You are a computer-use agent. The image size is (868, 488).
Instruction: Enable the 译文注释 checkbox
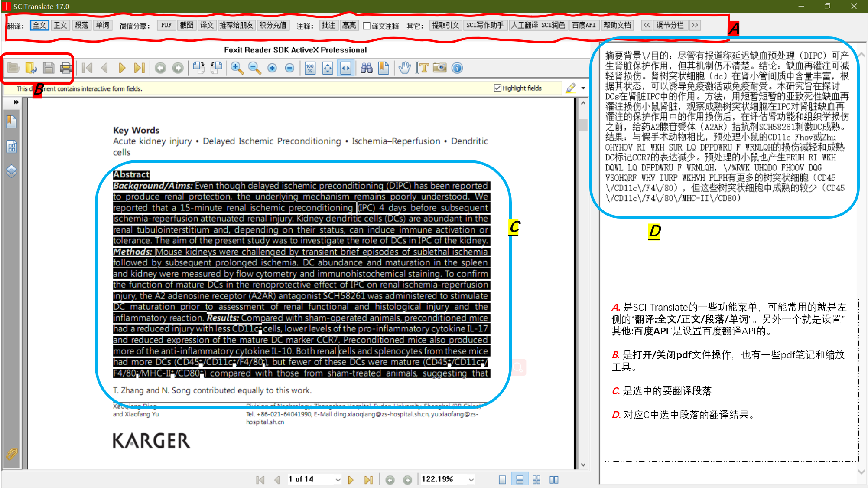(x=367, y=26)
